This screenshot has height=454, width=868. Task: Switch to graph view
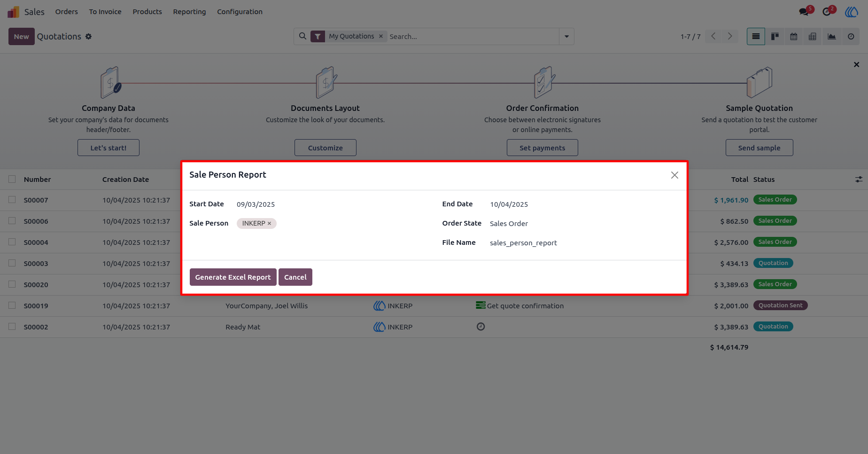click(x=832, y=37)
